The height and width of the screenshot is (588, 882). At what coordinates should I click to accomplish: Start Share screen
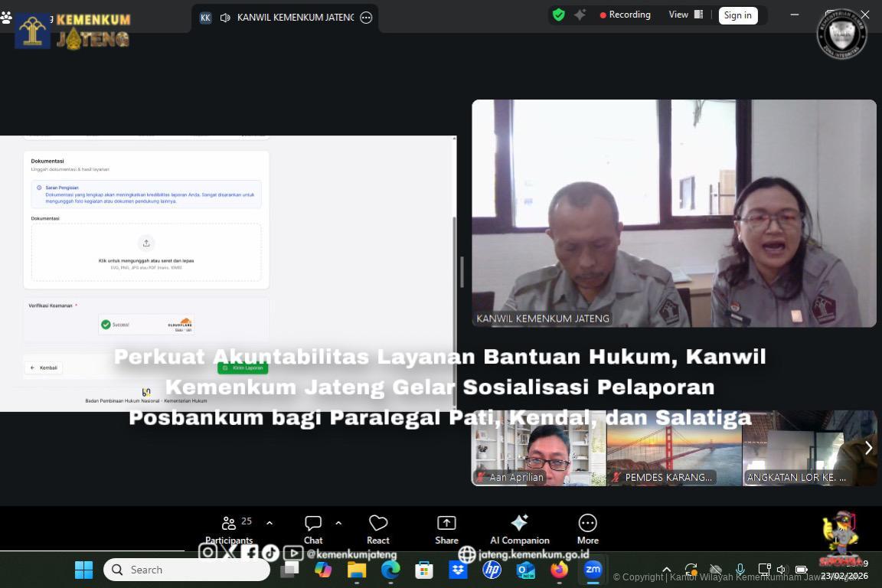pos(446,528)
